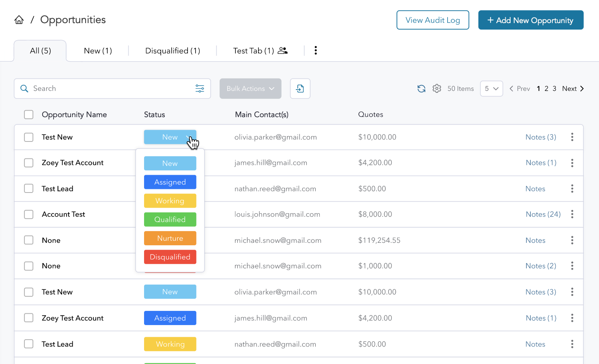
Task: Go to page 2
Action: pyautogui.click(x=546, y=88)
